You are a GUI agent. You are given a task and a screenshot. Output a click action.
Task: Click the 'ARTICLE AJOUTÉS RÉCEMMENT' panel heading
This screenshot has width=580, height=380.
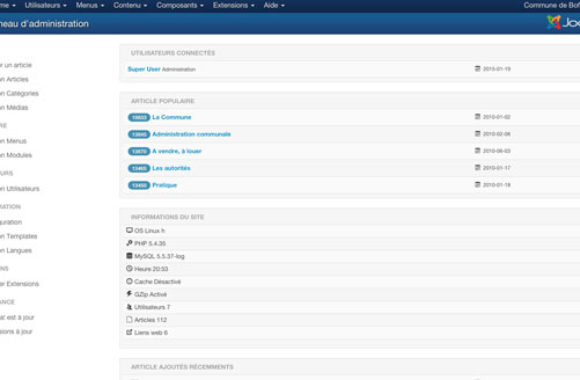(x=182, y=367)
